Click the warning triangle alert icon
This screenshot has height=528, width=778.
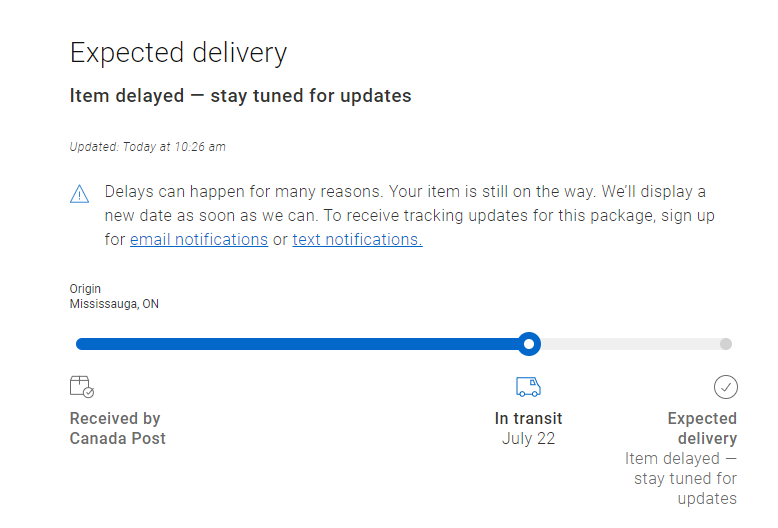(80, 194)
